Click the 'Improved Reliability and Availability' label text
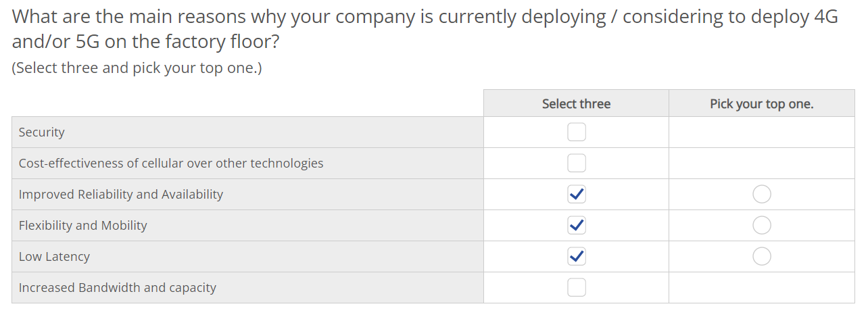This screenshot has width=868, height=321. point(121,195)
